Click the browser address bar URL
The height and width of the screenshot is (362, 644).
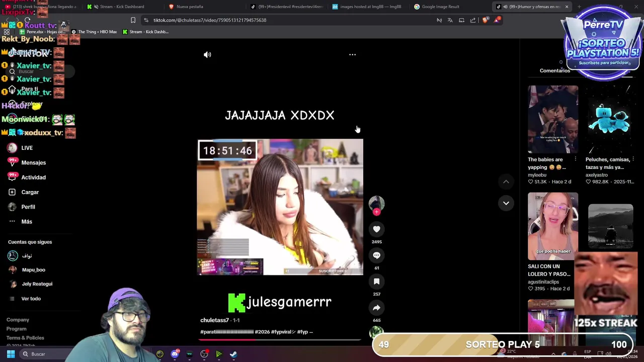[x=210, y=20]
